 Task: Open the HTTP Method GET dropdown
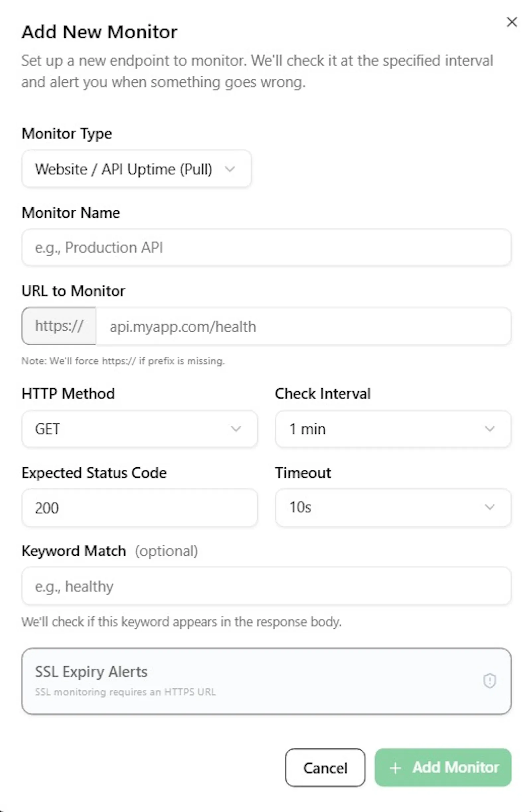point(139,429)
